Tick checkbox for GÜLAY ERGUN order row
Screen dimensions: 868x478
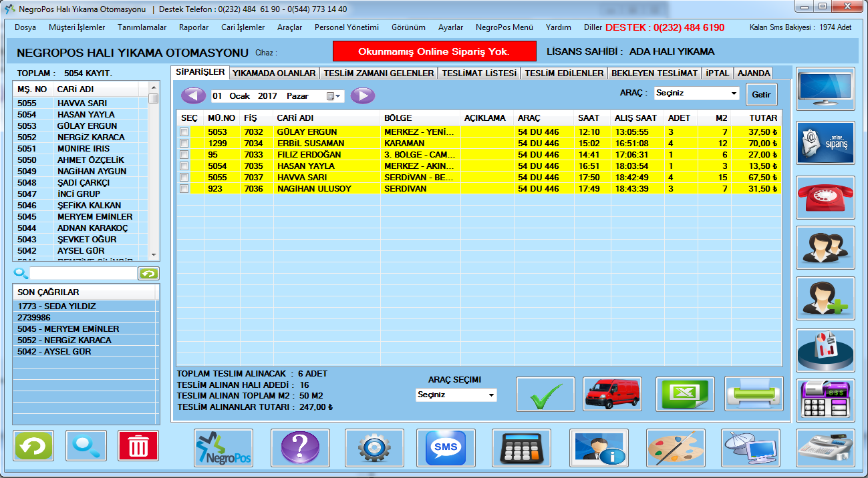pos(184,132)
